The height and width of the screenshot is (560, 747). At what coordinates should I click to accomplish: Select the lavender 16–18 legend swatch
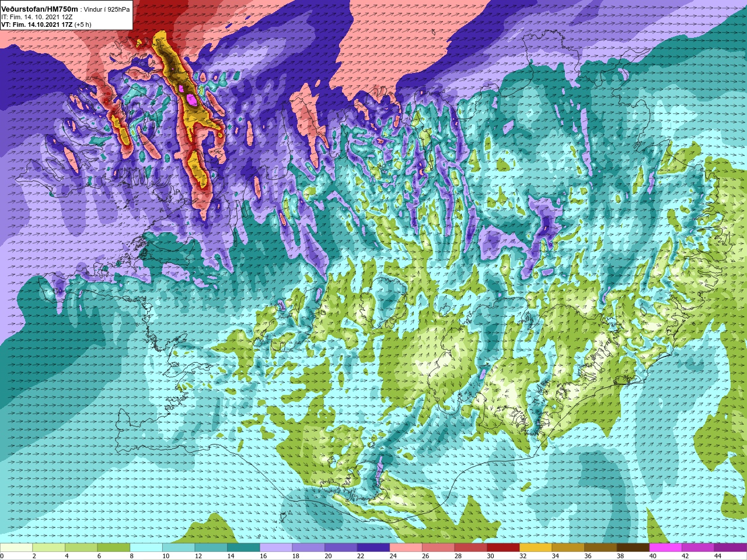click(x=276, y=548)
